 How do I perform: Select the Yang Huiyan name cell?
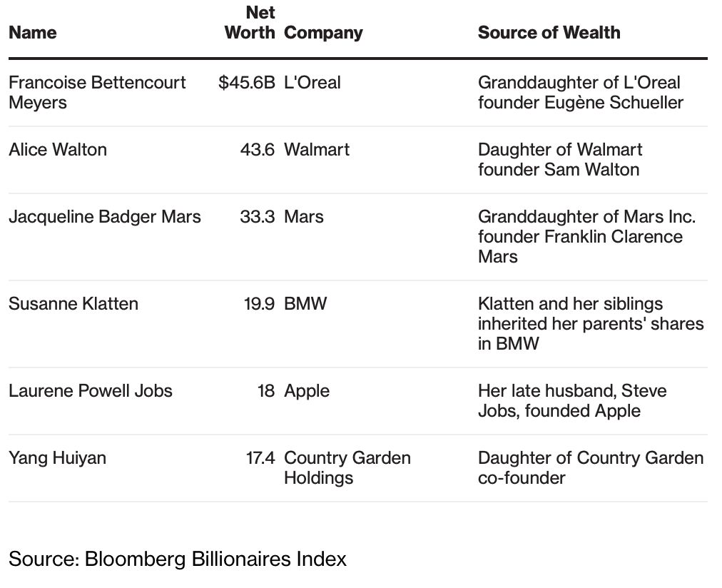(x=57, y=458)
